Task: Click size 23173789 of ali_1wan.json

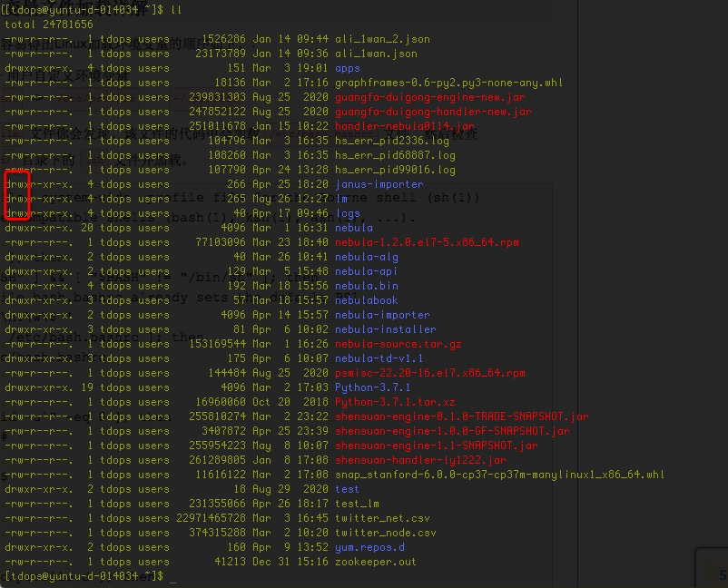Action: point(221,54)
